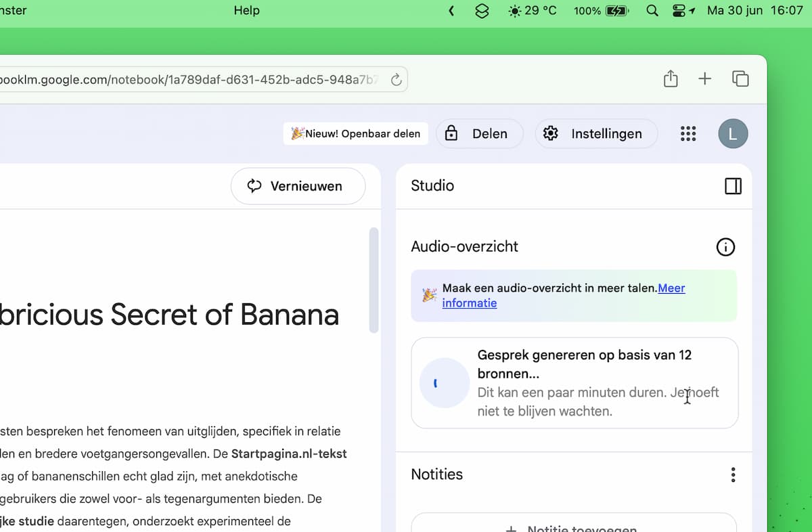Click the notebook URL address field

click(x=189, y=80)
